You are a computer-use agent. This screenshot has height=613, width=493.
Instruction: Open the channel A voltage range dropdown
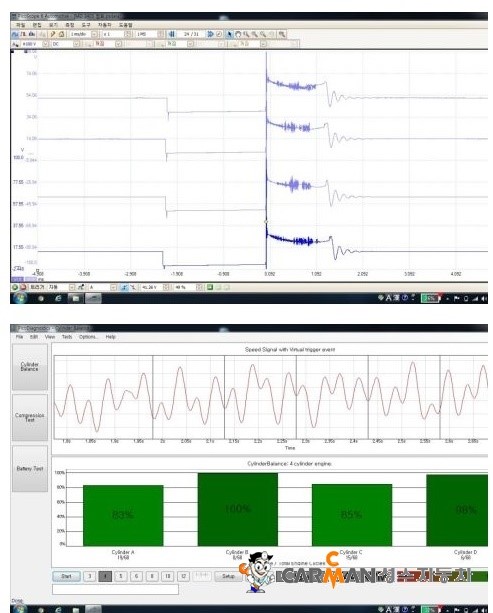coord(45,44)
